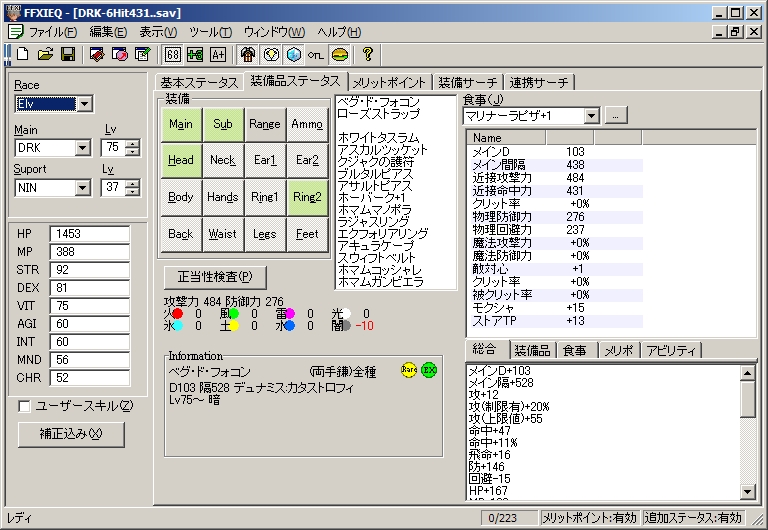Switch to the 装備サーチ tab

(468, 83)
